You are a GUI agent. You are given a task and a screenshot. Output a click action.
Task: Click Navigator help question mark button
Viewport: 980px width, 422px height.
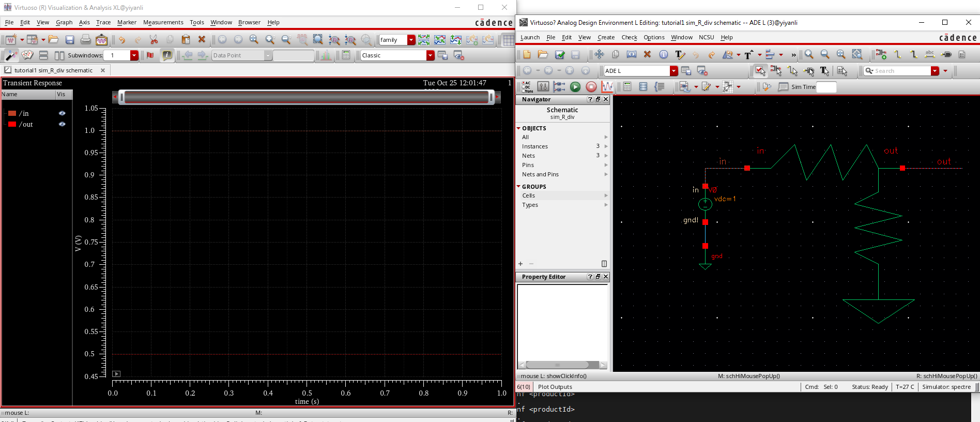click(x=590, y=99)
